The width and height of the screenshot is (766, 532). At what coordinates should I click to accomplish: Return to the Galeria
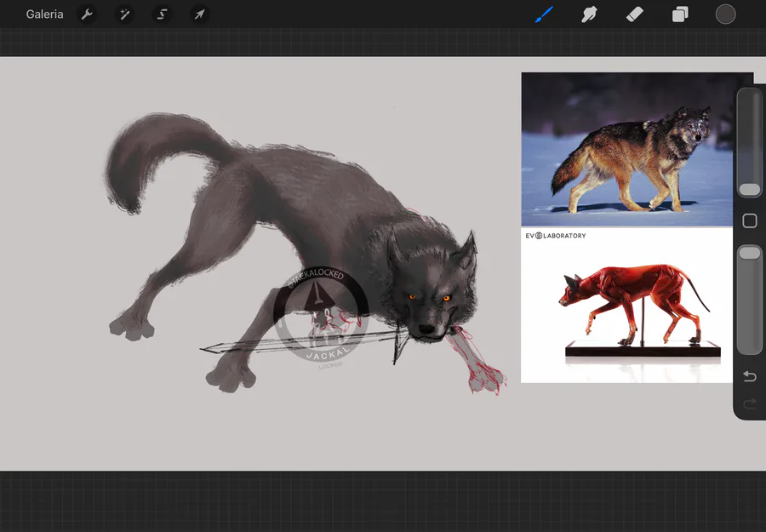pyautogui.click(x=44, y=14)
